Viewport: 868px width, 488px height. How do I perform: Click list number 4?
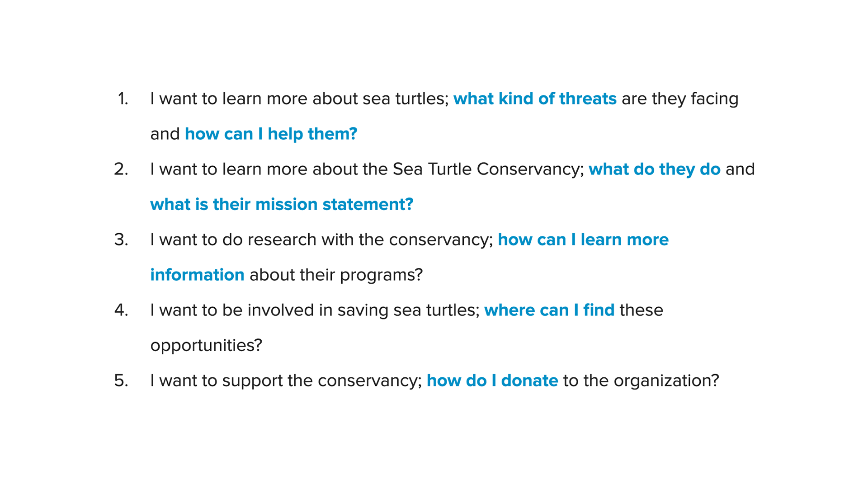pos(121,310)
